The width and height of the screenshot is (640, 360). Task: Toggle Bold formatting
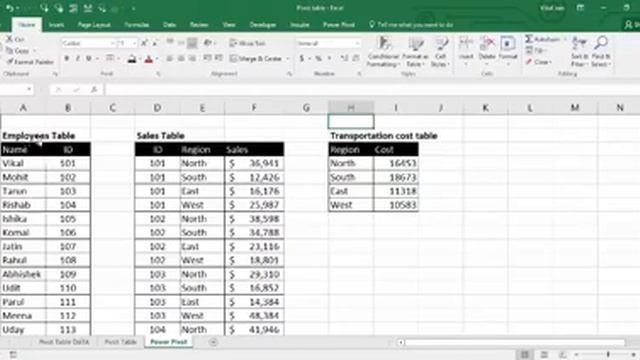pos(67,59)
